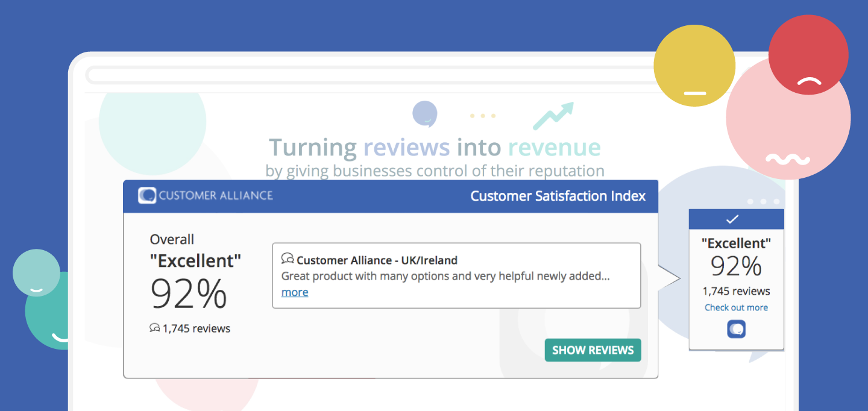868x411 pixels.
Task: Click the '1,745 reviews' count in side widget
Action: pyautogui.click(x=736, y=291)
